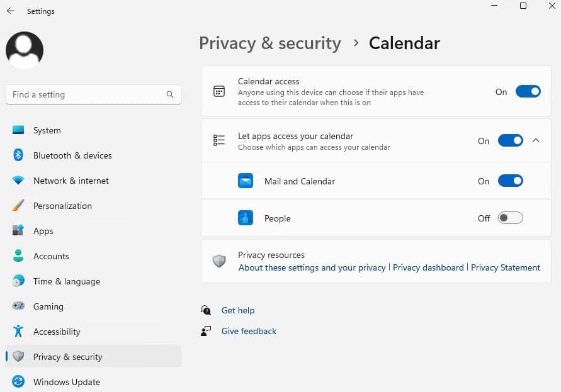Turn off the Calendar access toggle
This screenshot has height=392, width=561.
pos(528,92)
